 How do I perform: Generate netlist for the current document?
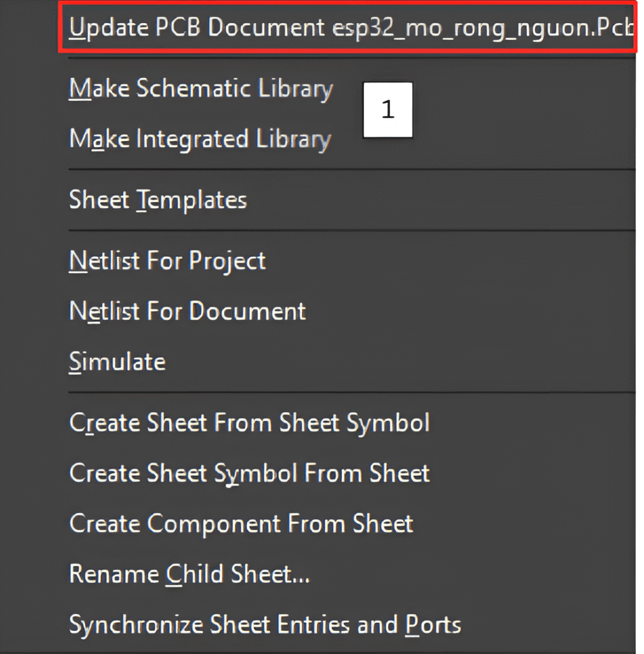click(187, 312)
